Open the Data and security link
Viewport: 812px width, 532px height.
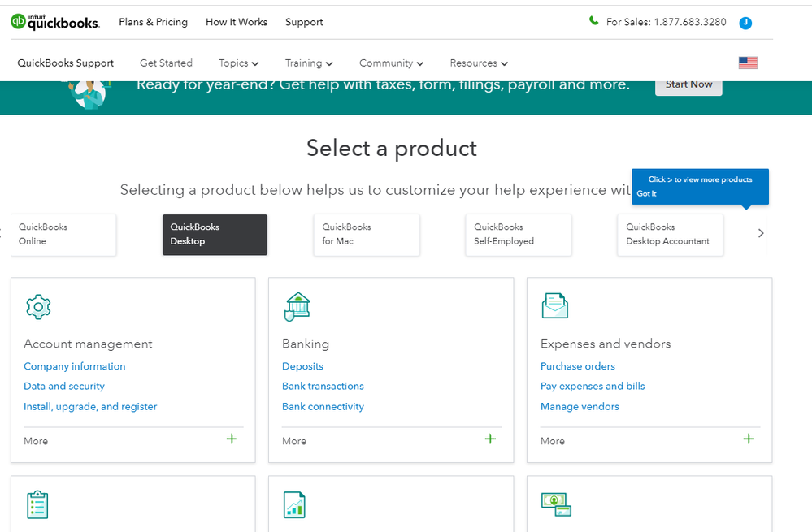click(x=64, y=386)
